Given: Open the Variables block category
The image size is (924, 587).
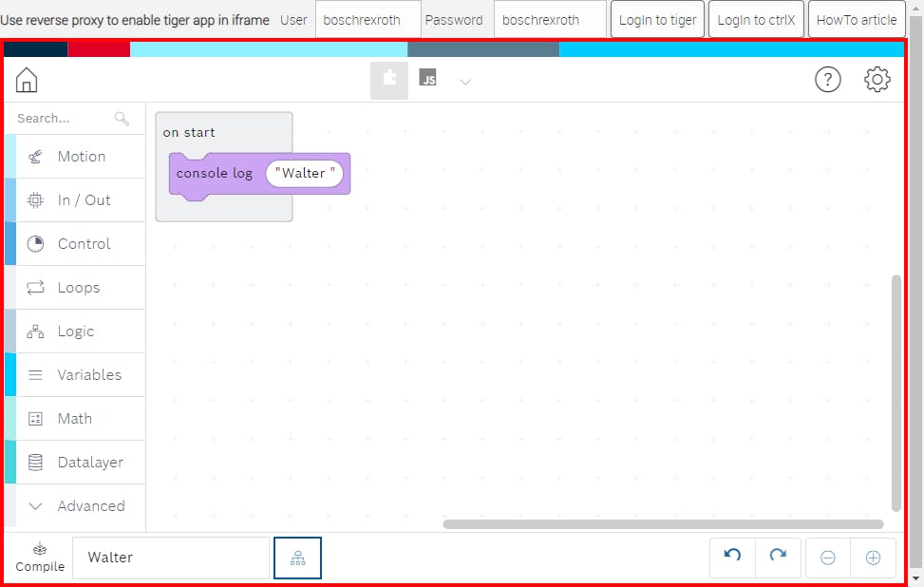Looking at the screenshot, I should tap(75, 375).
